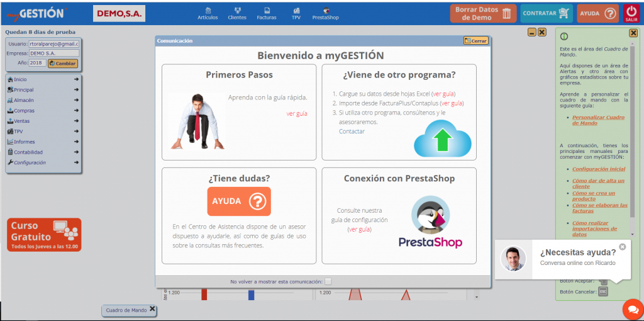Screen dimensions: 644x321
Task: Open the Ventas menu item
Action: [18, 121]
